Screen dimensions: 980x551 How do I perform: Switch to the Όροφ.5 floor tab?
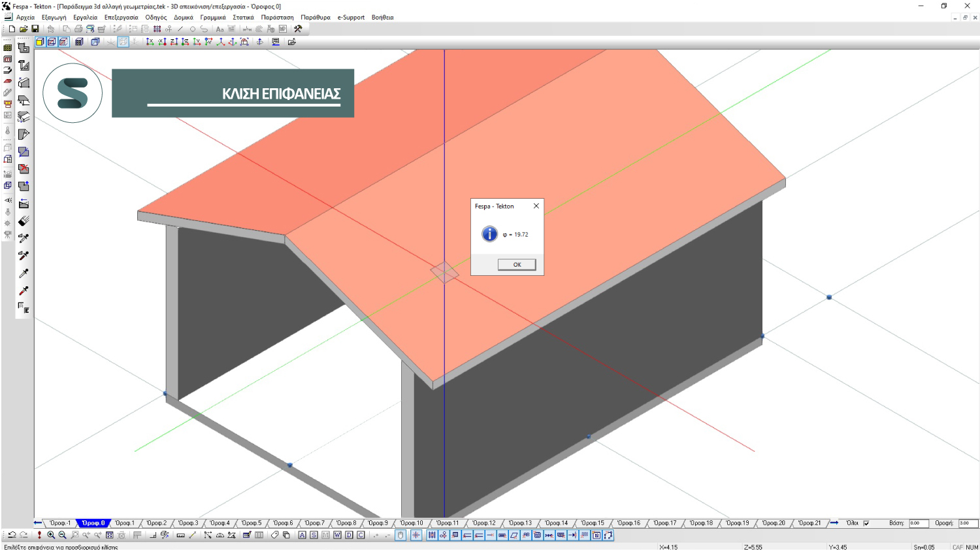[251, 524]
